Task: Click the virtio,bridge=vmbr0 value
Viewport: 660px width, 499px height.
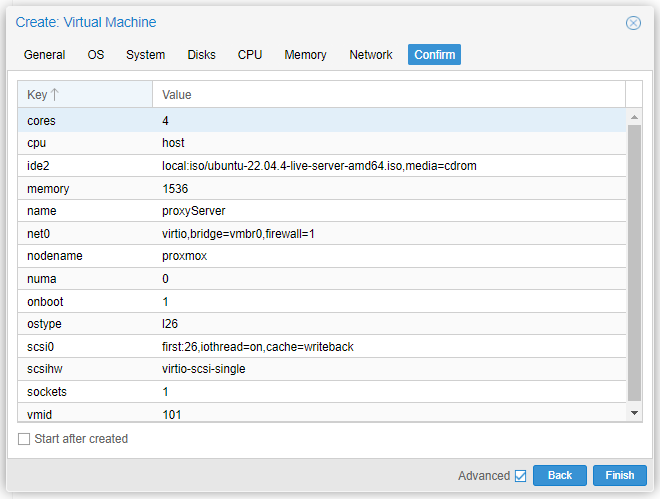Action: point(238,234)
